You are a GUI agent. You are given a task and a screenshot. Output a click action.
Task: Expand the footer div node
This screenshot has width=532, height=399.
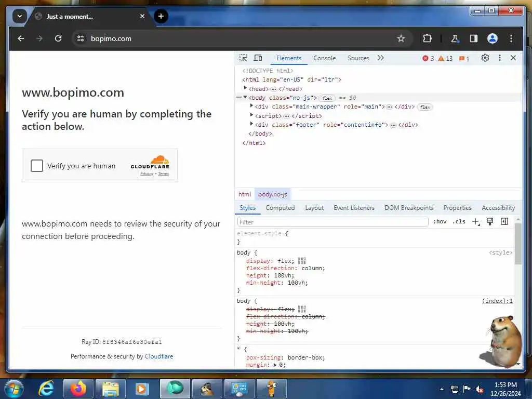point(251,124)
